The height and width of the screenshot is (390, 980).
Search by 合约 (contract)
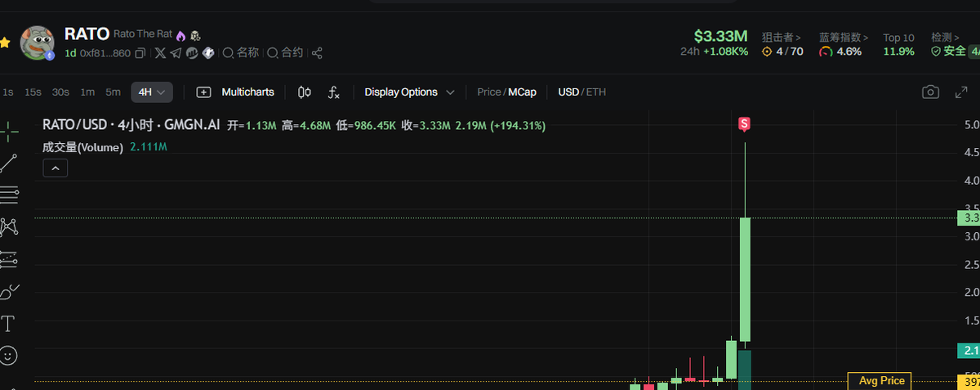[x=285, y=53]
